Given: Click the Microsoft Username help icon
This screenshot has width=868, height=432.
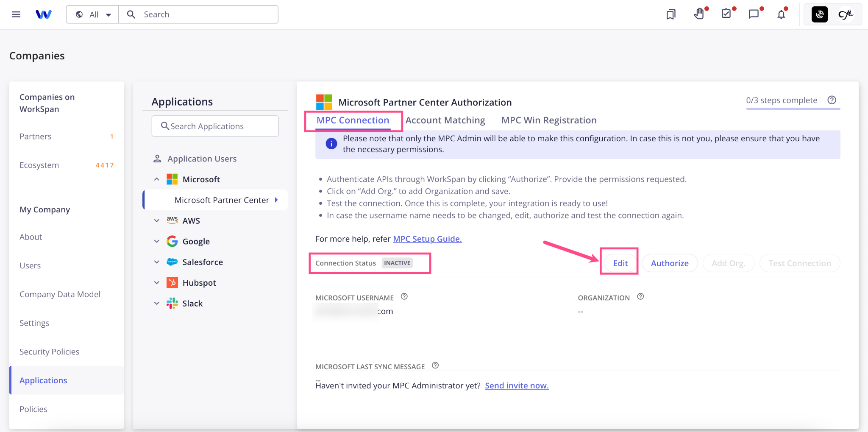Looking at the screenshot, I should 404,297.
